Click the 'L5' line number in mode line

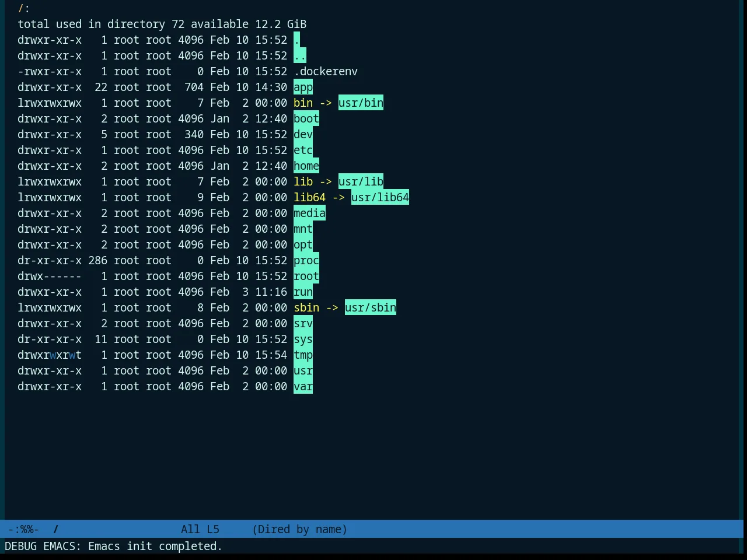point(213,530)
